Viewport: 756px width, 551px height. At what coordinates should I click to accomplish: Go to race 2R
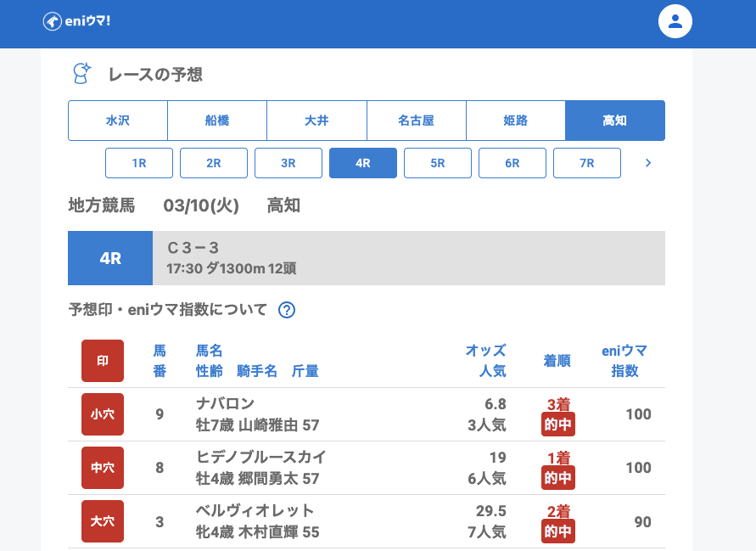[x=214, y=163]
